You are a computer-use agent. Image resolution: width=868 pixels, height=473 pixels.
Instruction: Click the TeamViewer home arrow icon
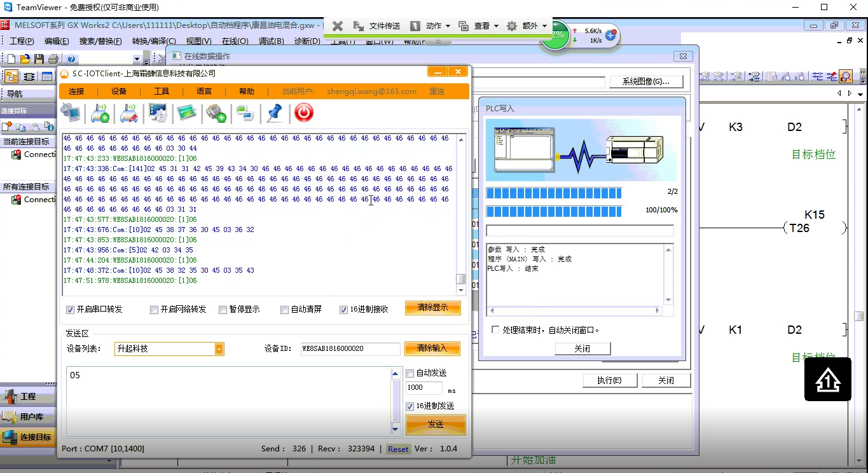coord(828,380)
